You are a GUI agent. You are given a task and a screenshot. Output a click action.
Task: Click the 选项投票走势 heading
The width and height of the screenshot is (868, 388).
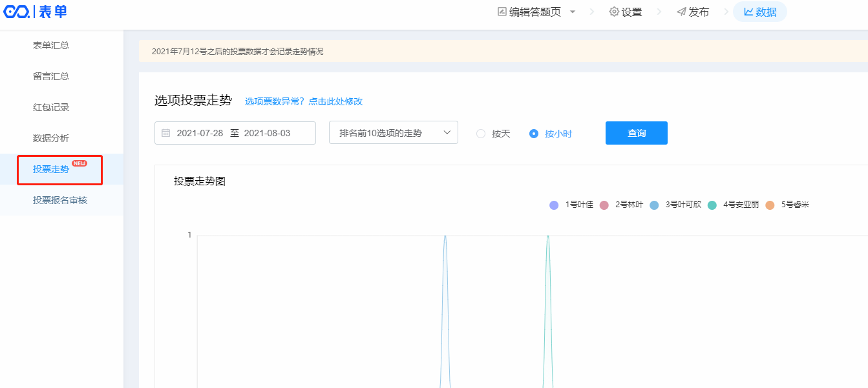coord(193,100)
